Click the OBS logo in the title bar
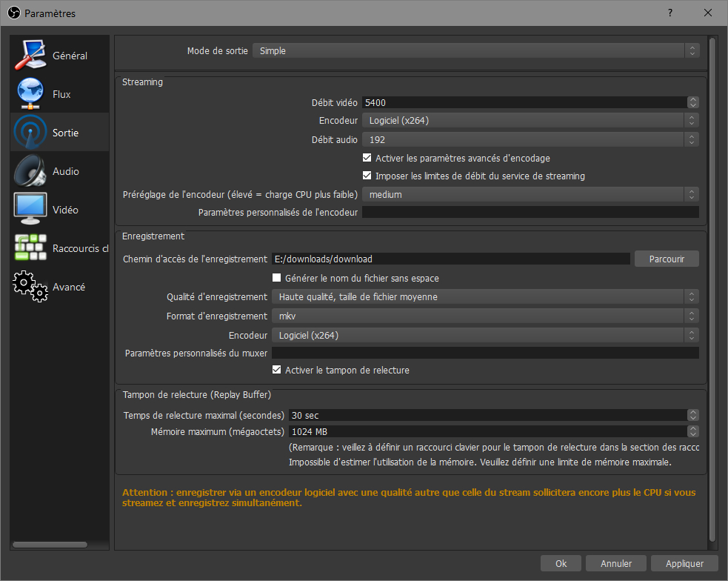The width and height of the screenshot is (728, 581). tap(14, 13)
